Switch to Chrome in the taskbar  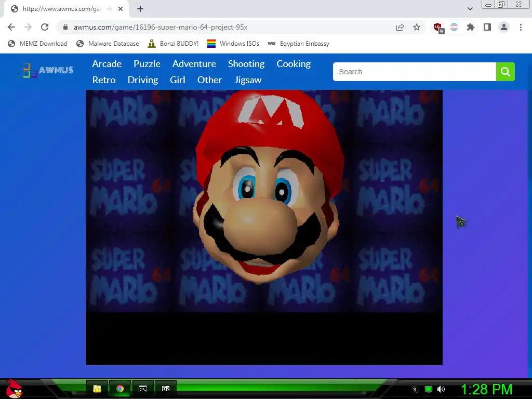120,389
